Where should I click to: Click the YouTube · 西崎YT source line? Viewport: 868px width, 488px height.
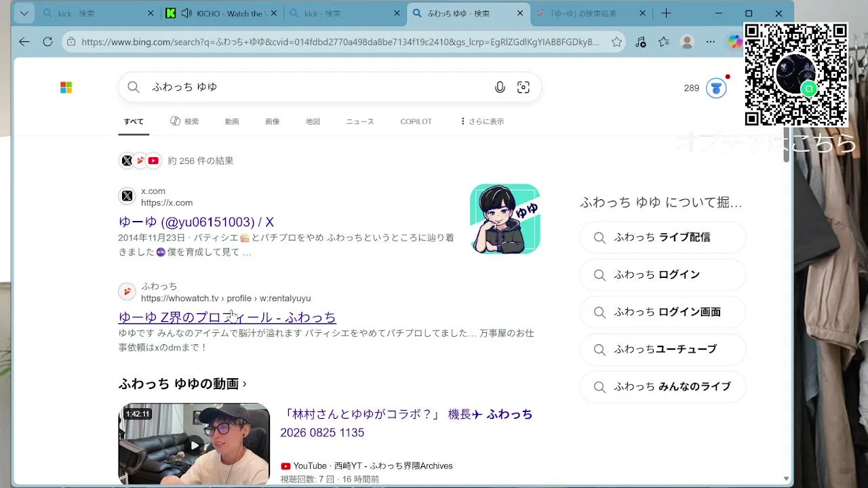[367, 466]
